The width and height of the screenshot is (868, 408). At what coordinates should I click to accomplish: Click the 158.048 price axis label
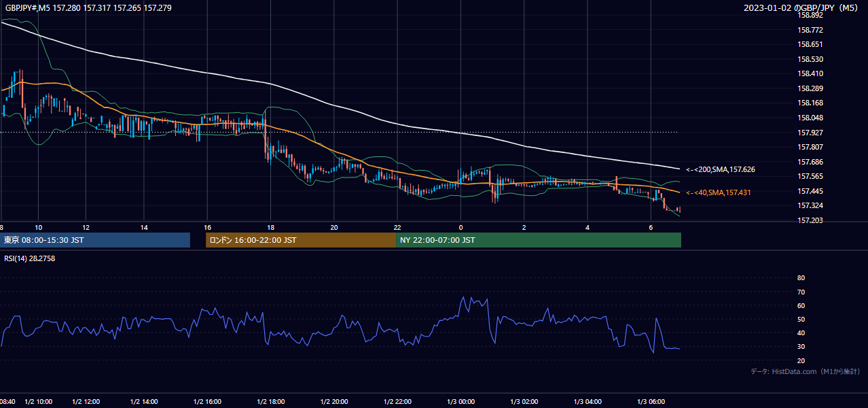(x=810, y=118)
